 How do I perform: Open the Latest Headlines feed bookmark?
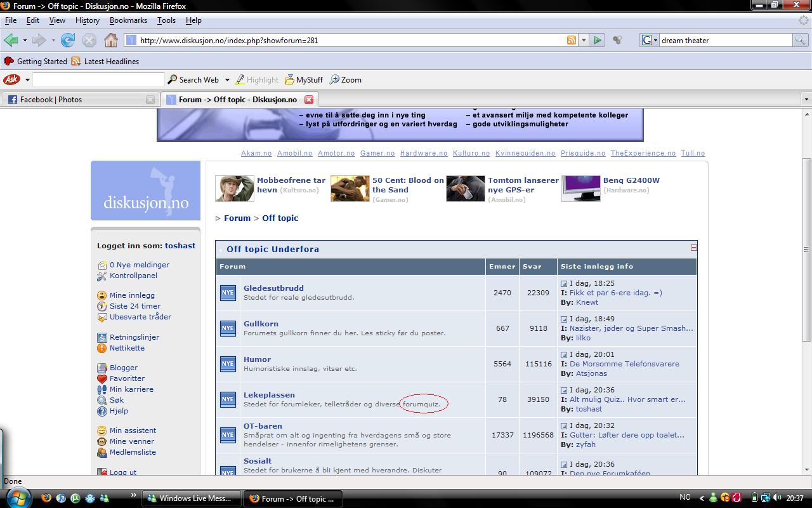tap(105, 62)
